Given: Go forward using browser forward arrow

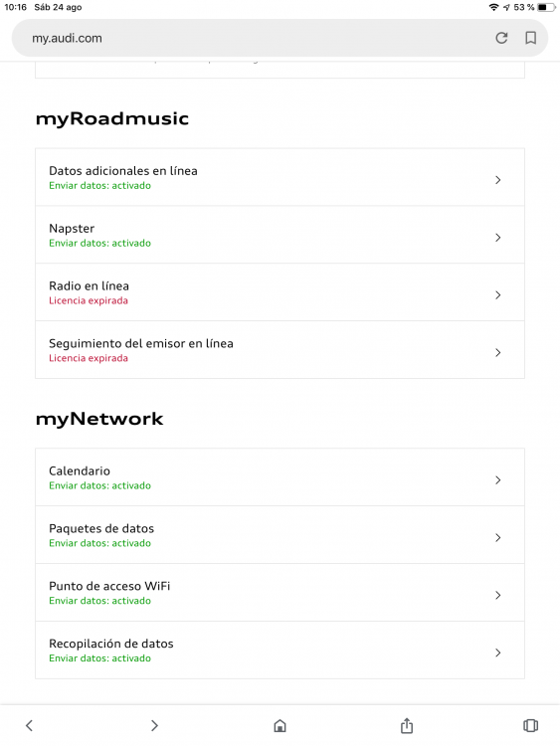Looking at the screenshot, I should pos(154,725).
